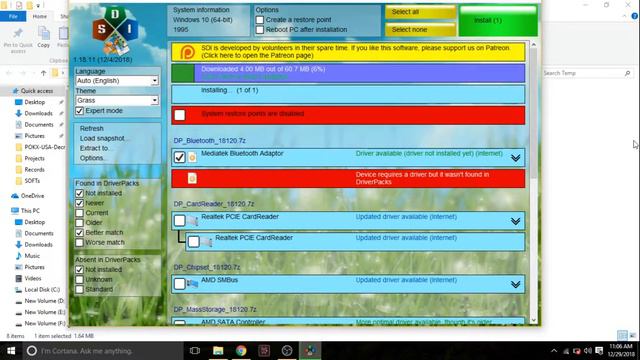Click the volume icon in the system tray
The image size is (640, 360).
588,351
